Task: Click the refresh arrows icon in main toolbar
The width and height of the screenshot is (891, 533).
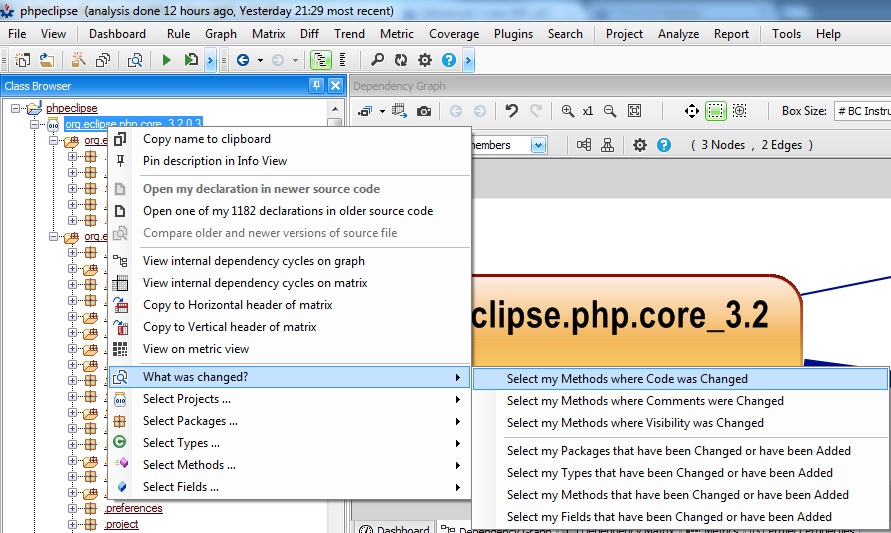Action: click(x=402, y=60)
